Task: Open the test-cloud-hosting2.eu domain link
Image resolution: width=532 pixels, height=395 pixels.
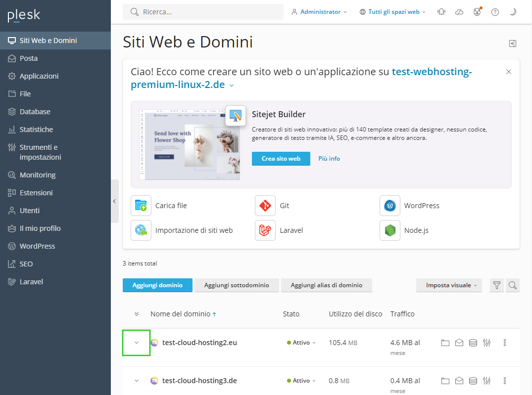Action: coord(199,343)
